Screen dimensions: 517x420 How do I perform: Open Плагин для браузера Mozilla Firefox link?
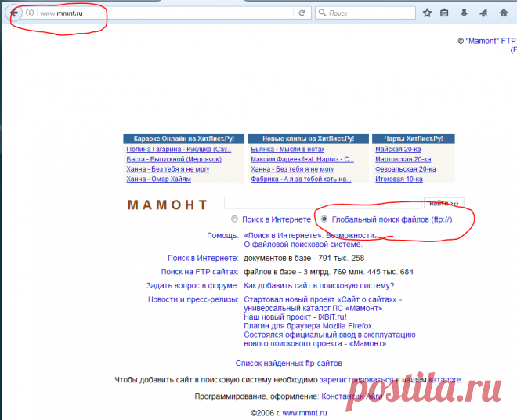pos(309,326)
